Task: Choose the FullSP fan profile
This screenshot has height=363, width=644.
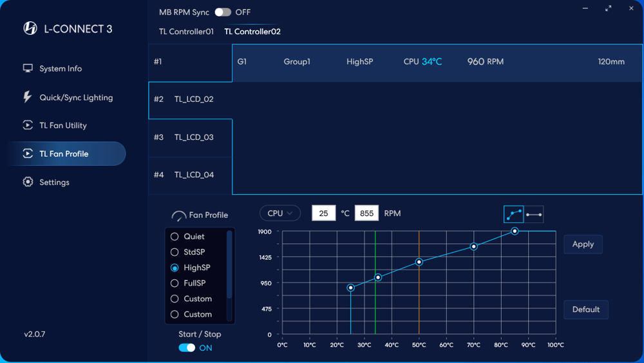Action: tap(175, 283)
